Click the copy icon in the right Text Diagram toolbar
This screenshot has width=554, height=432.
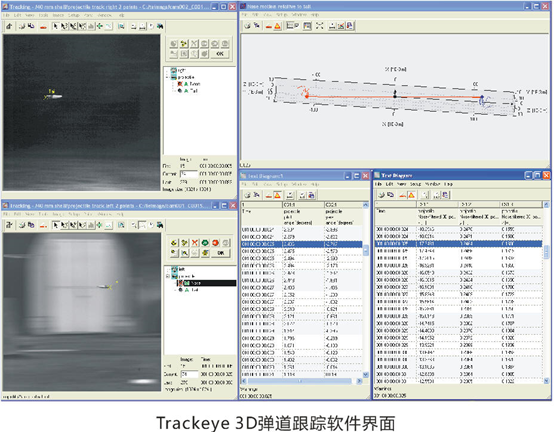tap(390, 195)
